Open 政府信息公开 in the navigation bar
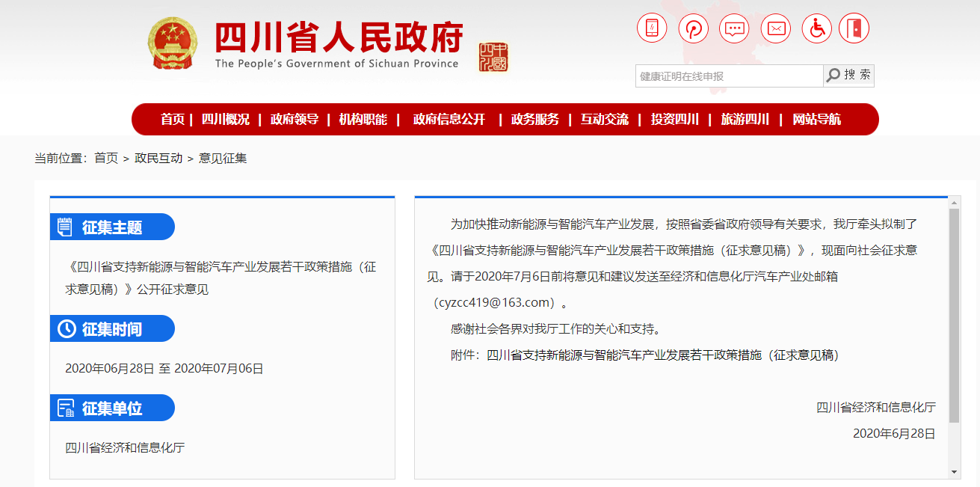 pyautogui.click(x=449, y=120)
